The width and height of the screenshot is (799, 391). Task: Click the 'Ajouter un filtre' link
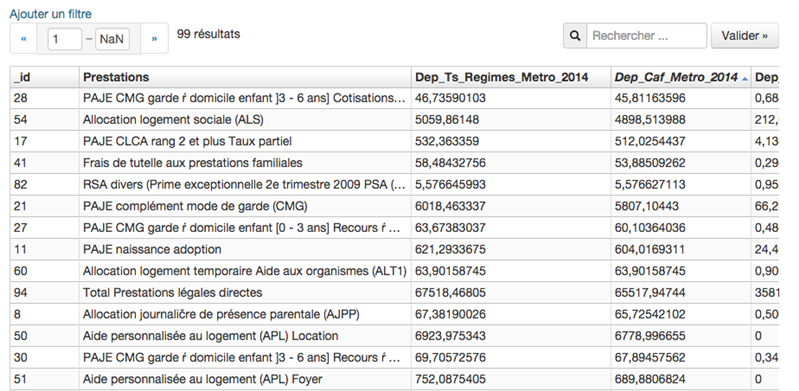click(50, 14)
